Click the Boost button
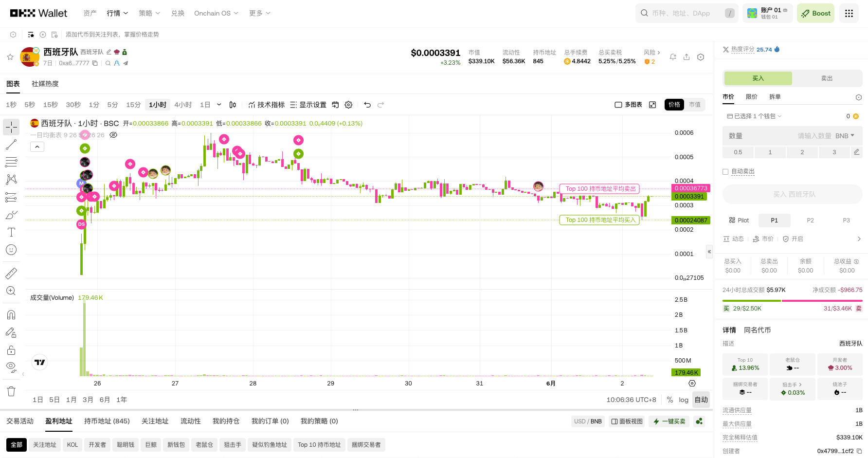868x458 pixels. point(815,13)
